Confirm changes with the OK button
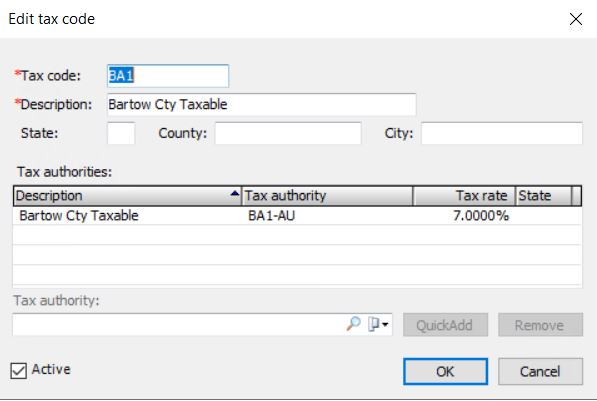 pyautogui.click(x=445, y=371)
